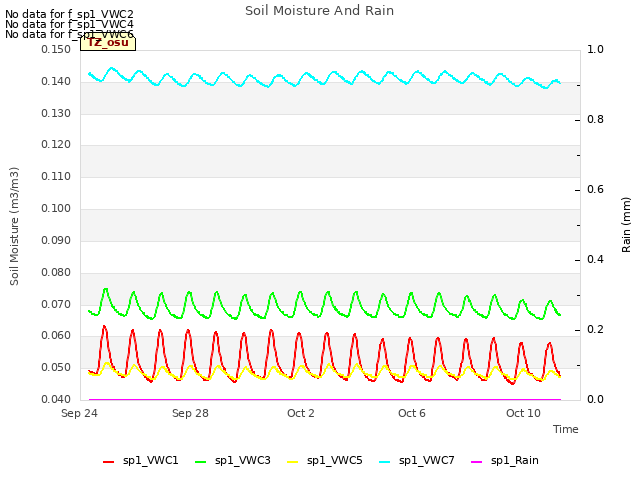Click the 1.0 rain axis tick label
Image resolution: width=640 pixels, height=480 pixels.
click(x=595, y=49)
